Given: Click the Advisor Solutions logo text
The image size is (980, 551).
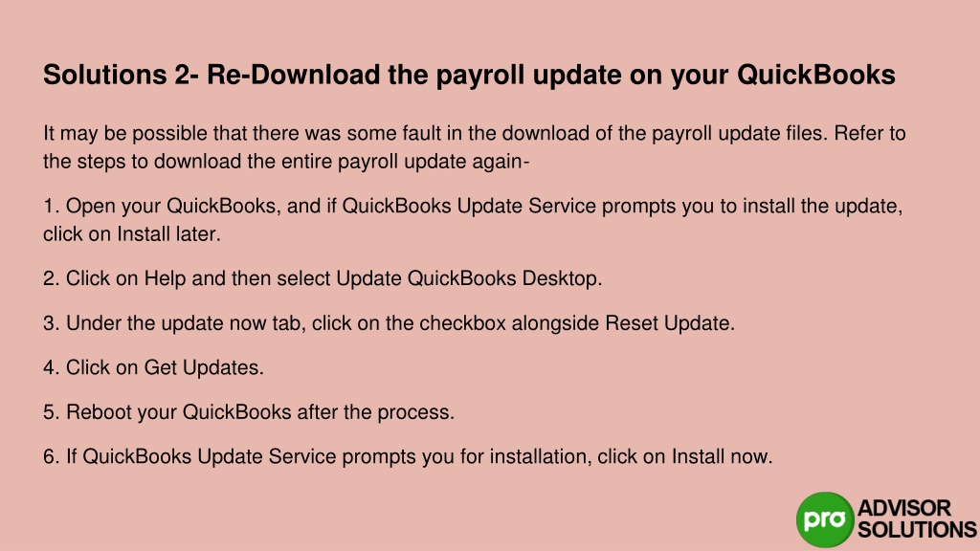Looking at the screenshot, I should tap(917, 518).
